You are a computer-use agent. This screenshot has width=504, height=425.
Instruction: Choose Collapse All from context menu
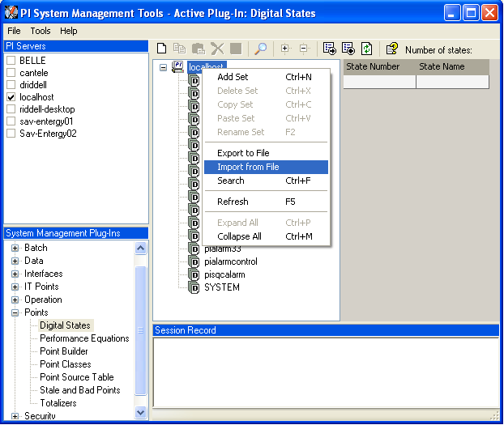pos(266,236)
